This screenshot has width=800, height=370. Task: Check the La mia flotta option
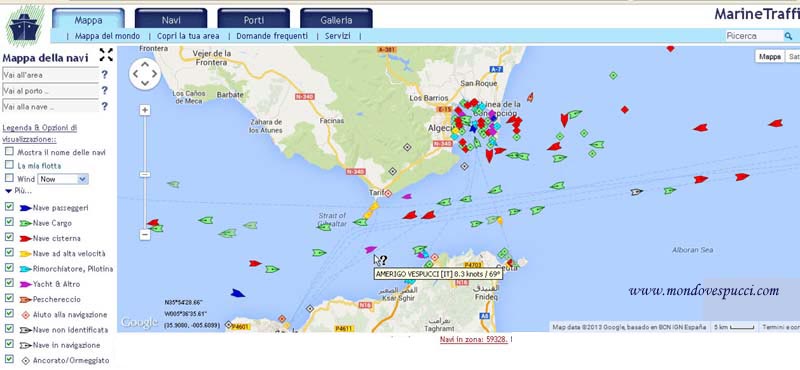pyautogui.click(x=9, y=165)
